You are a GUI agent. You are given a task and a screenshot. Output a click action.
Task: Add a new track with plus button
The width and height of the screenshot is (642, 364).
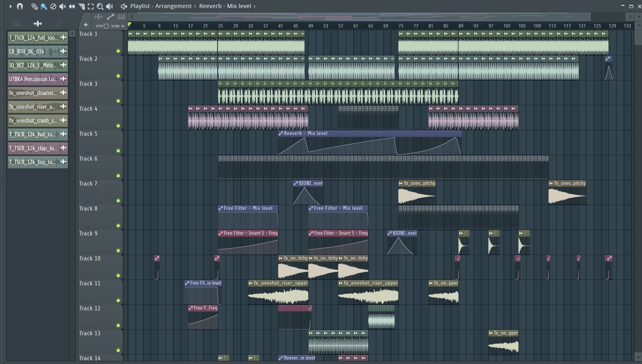86,25
